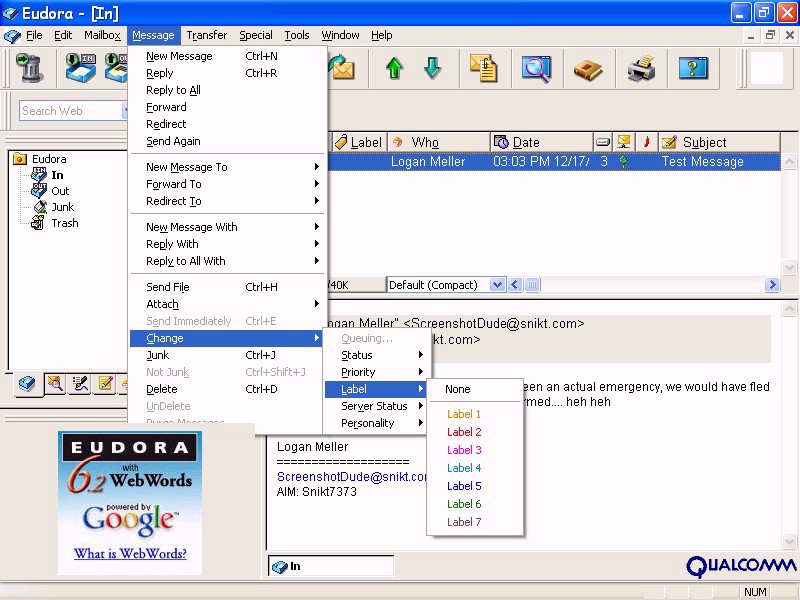Image resolution: width=800 pixels, height=600 pixels.
Task: Switch to the Mailboxes tray tab
Action: (x=26, y=384)
